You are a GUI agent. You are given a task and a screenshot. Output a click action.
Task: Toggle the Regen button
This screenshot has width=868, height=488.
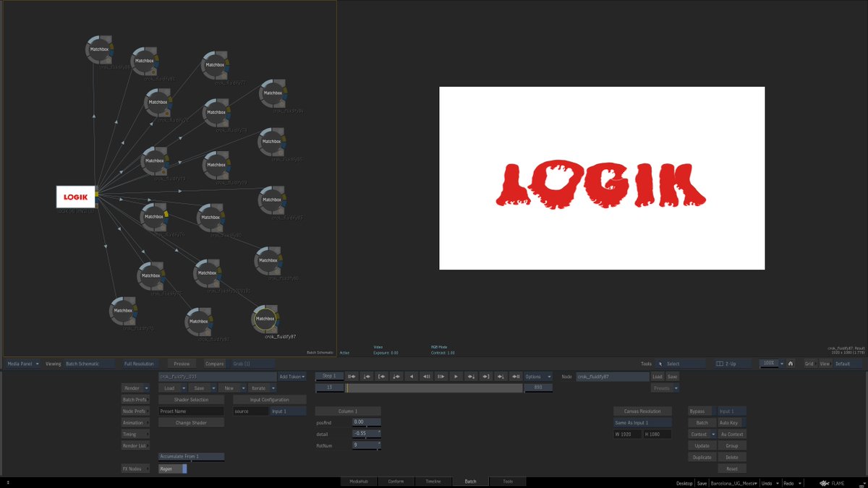[173, 468]
